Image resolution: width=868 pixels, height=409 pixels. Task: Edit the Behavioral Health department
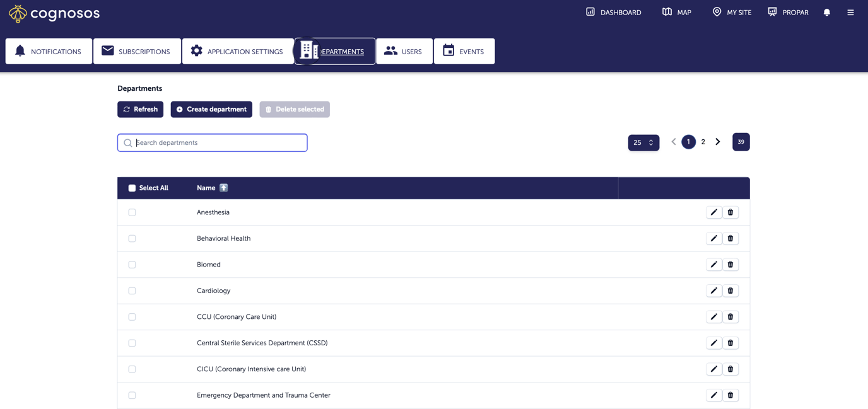point(714,239)
